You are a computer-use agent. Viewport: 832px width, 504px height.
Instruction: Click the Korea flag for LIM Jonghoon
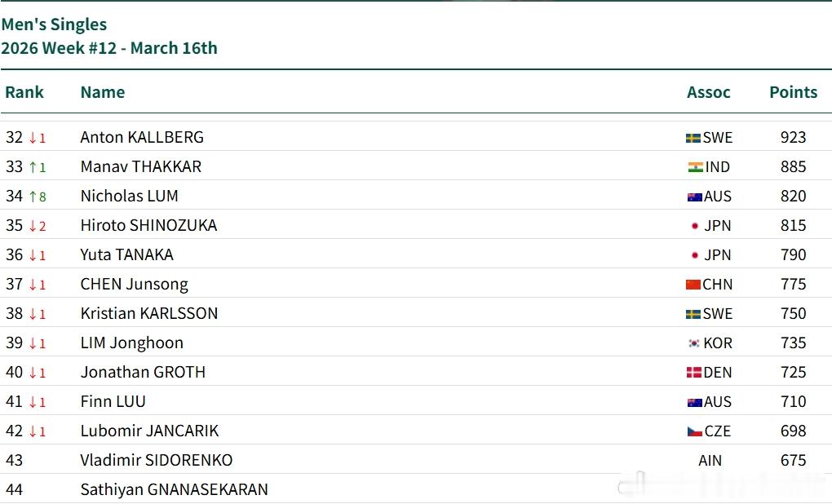694,343
